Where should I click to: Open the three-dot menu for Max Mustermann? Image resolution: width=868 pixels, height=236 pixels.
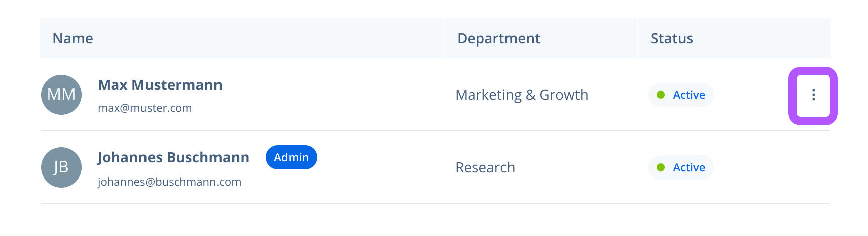pyautogui.click(x=813, y=95)
